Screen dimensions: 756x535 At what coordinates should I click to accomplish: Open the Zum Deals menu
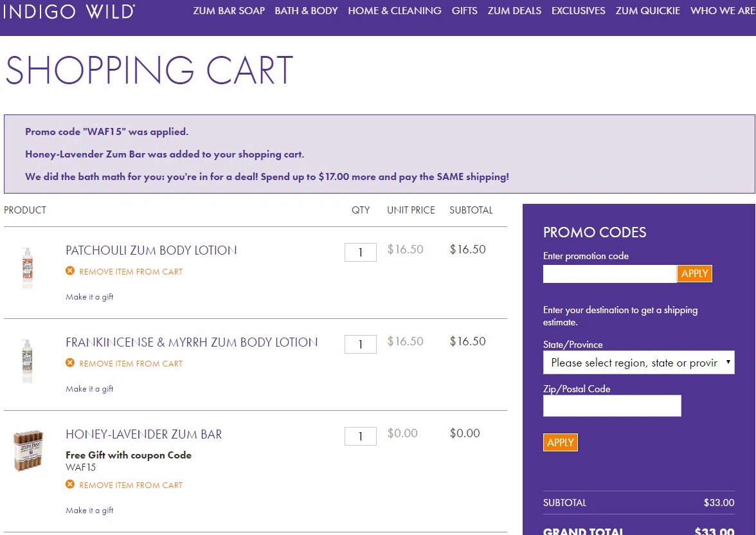tap(514, 11)
